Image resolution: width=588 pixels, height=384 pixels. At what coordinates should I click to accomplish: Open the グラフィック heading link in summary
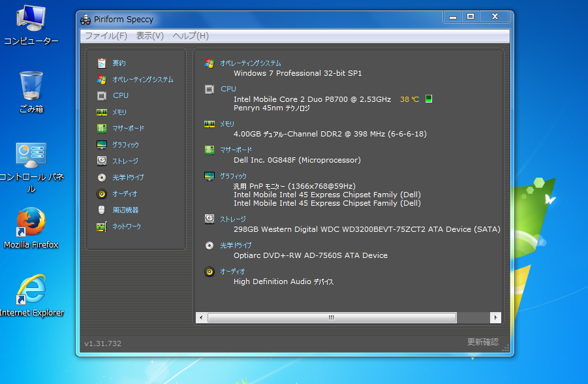233,176
